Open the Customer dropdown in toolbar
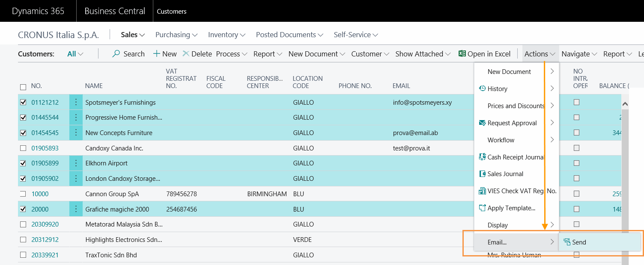This screenshot has height=265, width=644. [370, 54]
